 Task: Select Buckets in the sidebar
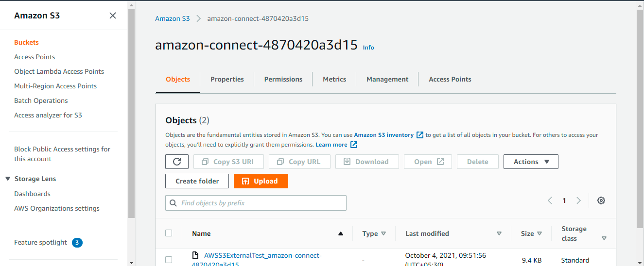tap(26, 42)
